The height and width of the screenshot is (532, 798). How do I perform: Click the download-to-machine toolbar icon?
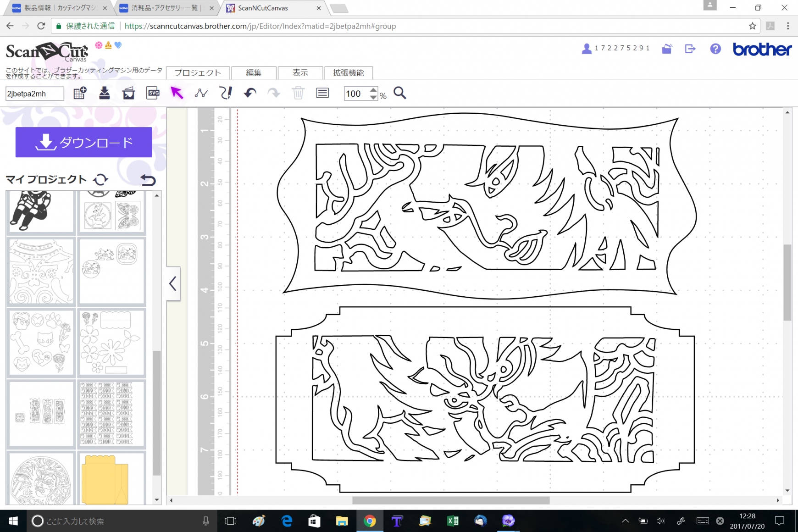coord(105,93)
